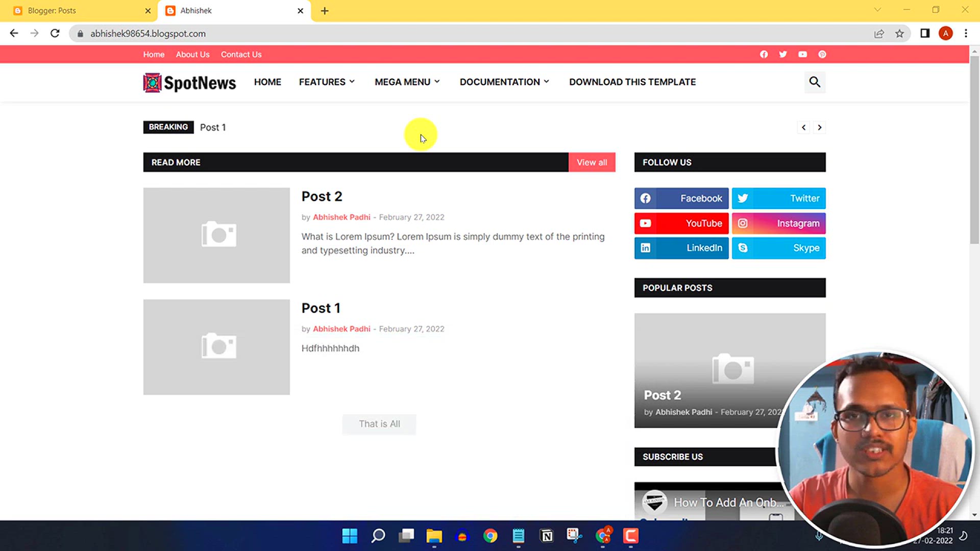The image size is (980, 551).
Task: Open the site search magnifier icon
Action: (x=815, y=82)
